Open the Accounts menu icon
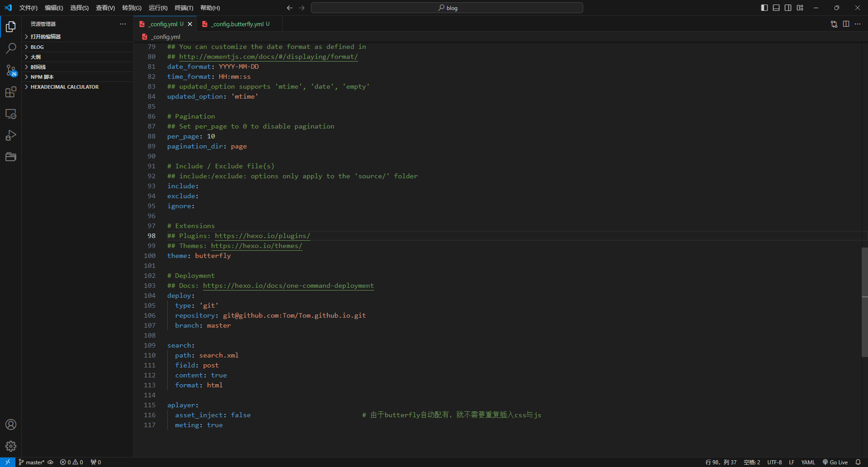Image resolution: width=868 pixels, height=467 pixels. (x=11, y=424)
